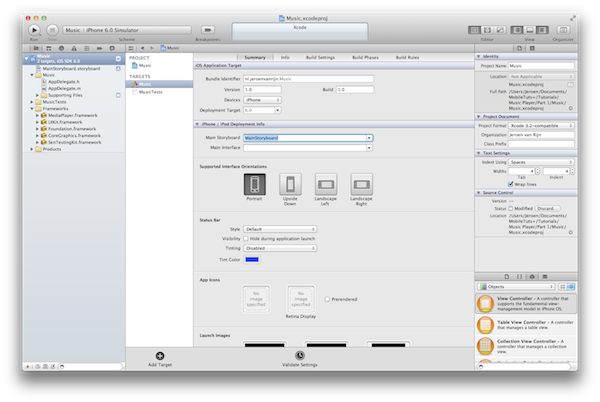The height and width of the screenshot is (402, 600).
Task: Show the Project navigator icon
Action: click(36, 48)
